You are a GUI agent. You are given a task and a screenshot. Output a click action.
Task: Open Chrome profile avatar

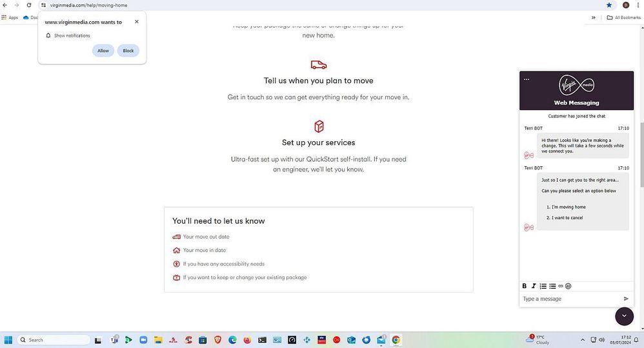click(626, 5)
